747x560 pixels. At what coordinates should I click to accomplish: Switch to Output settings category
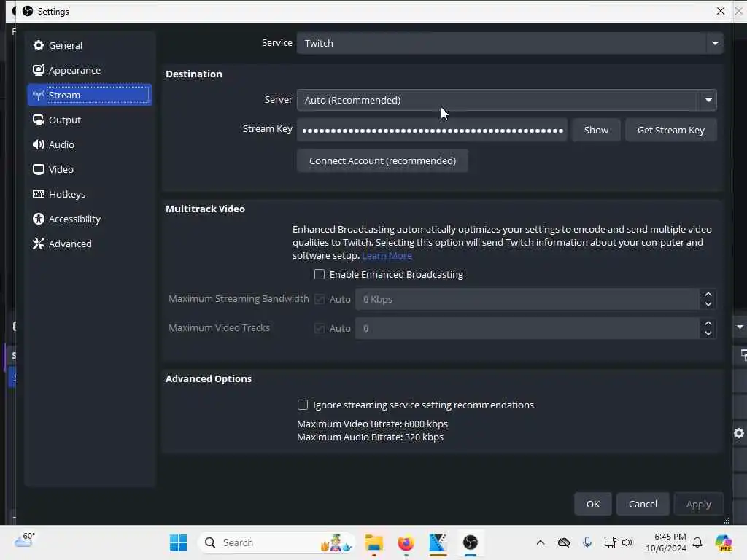pos(90,120)
